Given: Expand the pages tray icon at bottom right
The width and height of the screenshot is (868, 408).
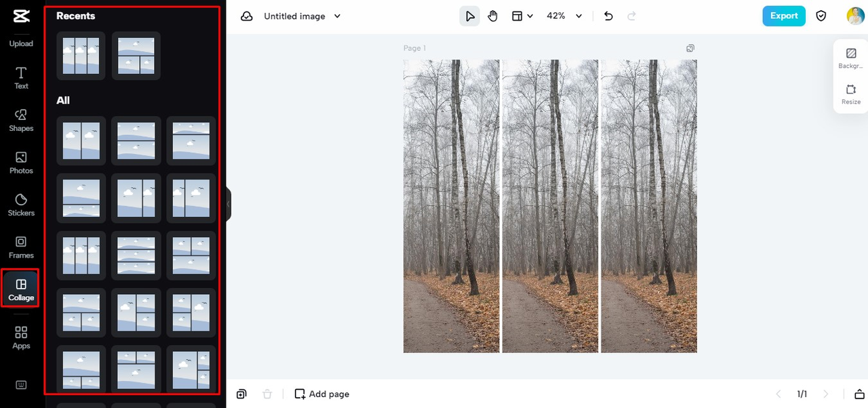Looking at the screenshot, I should click(859, 394).
